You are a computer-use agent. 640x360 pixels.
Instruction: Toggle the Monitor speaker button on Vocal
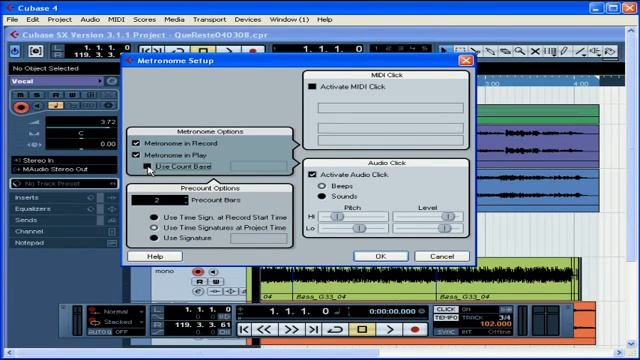[x=38, y=106]
